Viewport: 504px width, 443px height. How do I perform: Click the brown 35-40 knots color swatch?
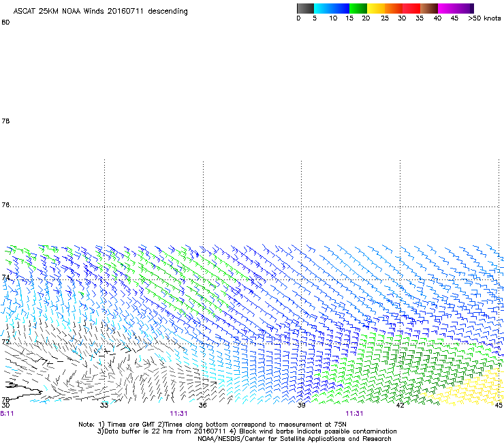[429, 8]
